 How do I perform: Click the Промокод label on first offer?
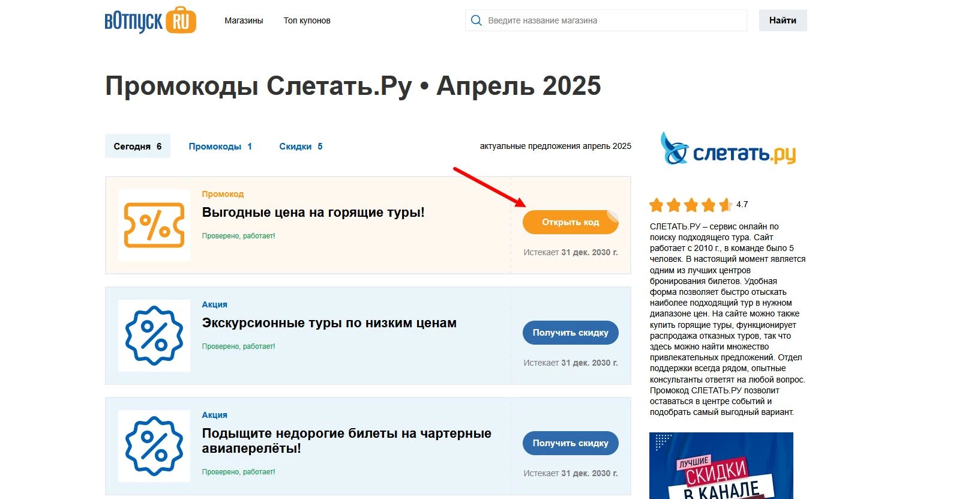pyautogui.click(x=223, y=194)
